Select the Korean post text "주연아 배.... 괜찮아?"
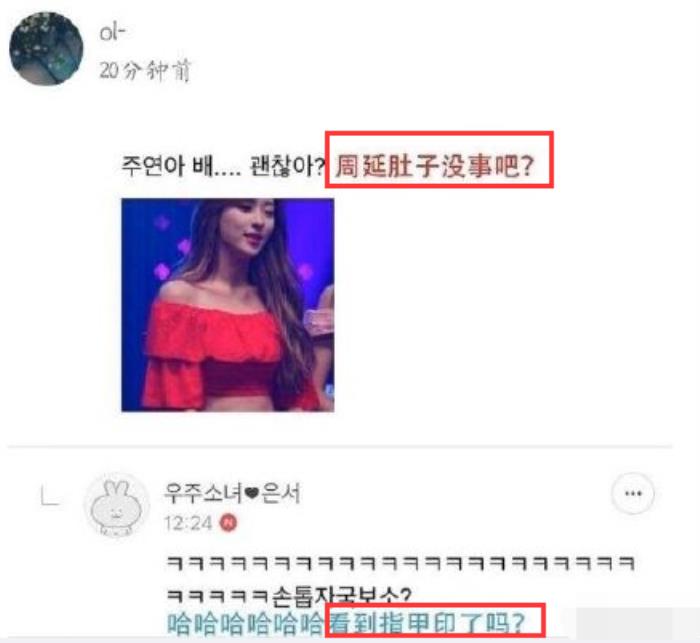Viewport: 700px width, 643px height. click(x=223, y=166)
